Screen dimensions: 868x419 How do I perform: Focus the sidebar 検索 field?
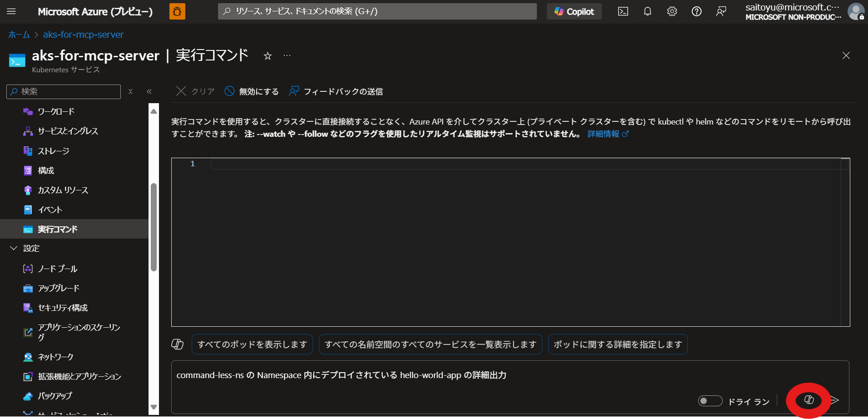click(64, 91)
